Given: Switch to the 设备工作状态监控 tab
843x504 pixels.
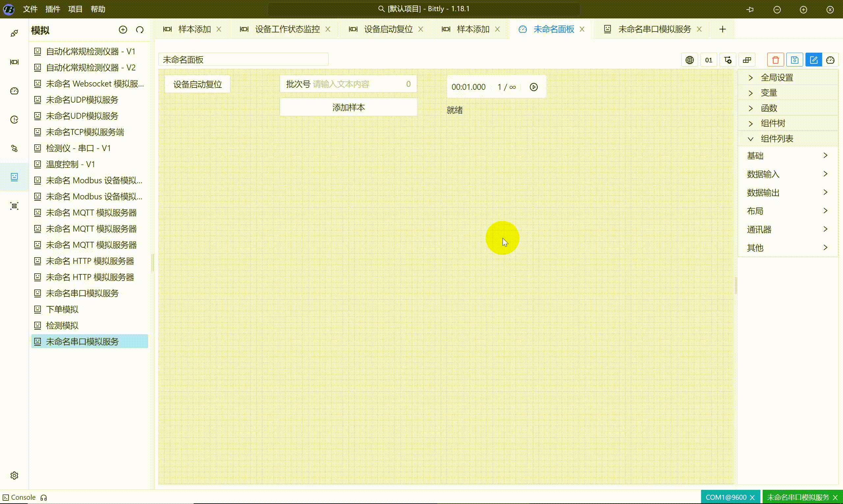Looking at the screenshot, I should 287,29.
